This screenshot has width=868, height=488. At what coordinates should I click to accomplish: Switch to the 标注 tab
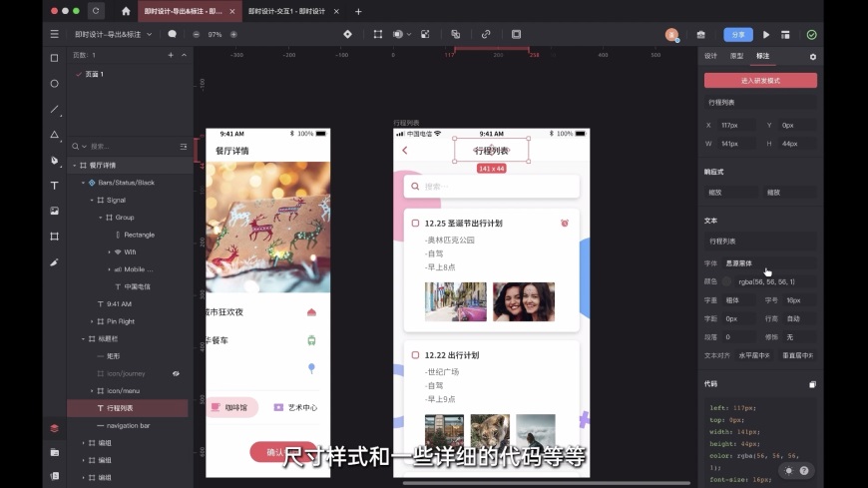763,56
